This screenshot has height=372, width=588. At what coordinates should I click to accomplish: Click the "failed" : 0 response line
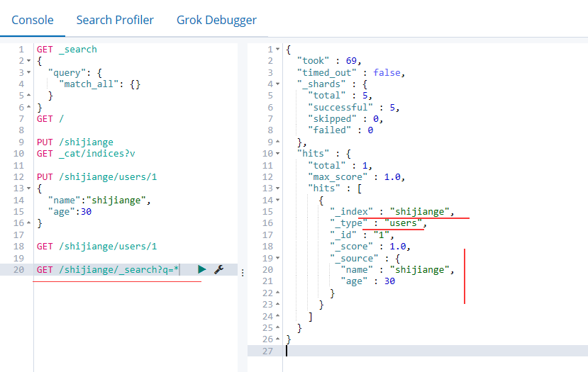(x=340, y=130)
